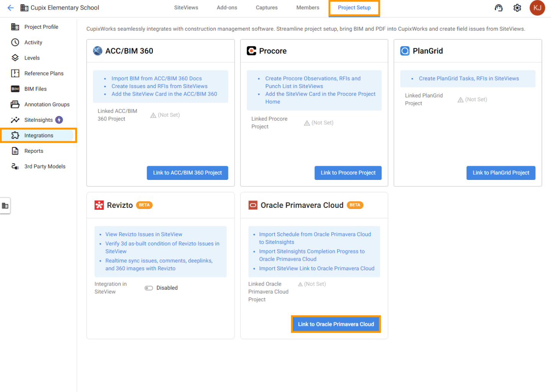Screen dimensions: 551x392
Task: Click the Oracle Primavera Cloud logo icon
Action: [253, 205]
